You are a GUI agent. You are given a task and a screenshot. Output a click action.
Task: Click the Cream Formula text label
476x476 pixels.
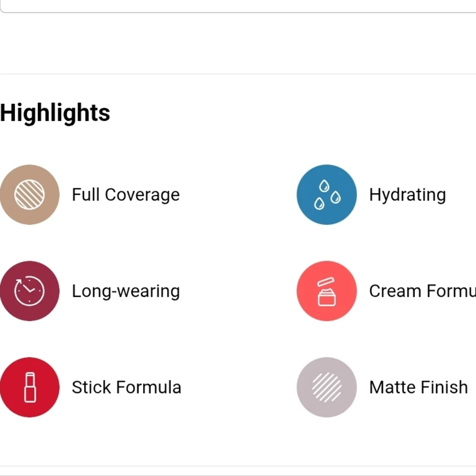point(423,291)
